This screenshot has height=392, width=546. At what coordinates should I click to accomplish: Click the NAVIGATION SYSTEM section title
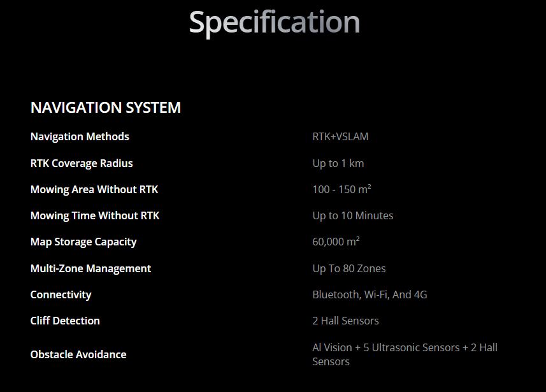(x=106, y=108)
